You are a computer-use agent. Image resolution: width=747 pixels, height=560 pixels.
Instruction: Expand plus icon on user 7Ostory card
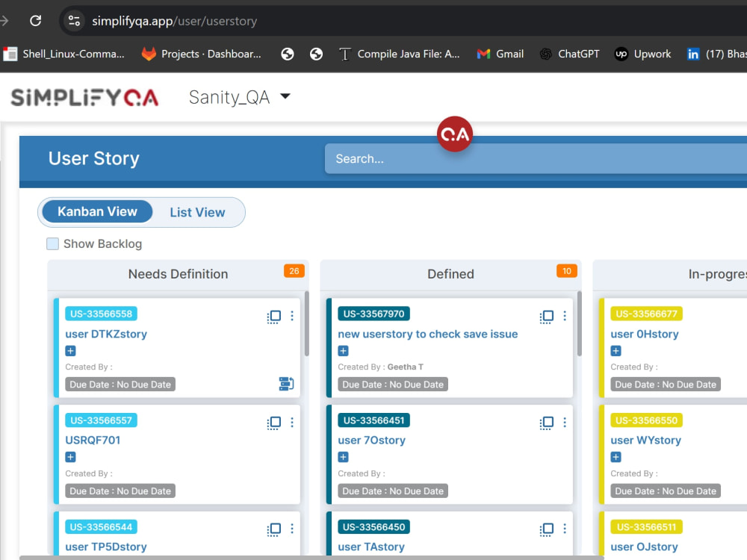pos(343,457)
